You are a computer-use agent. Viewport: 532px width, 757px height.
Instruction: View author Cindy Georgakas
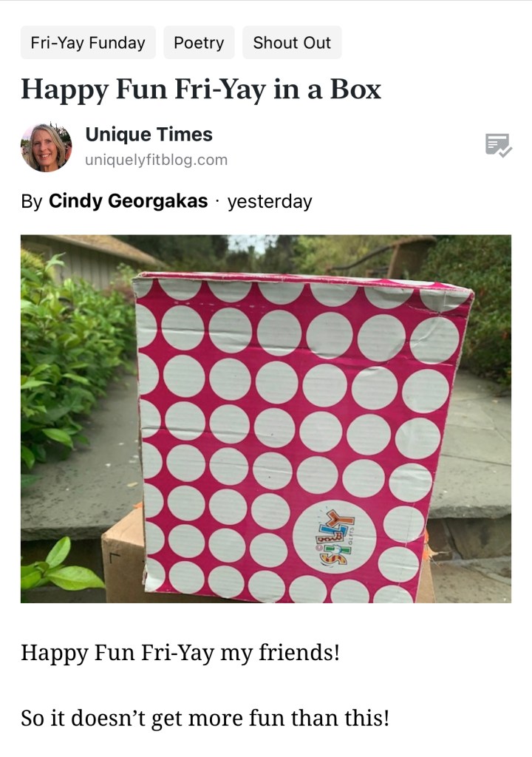(x=128, y=201)
